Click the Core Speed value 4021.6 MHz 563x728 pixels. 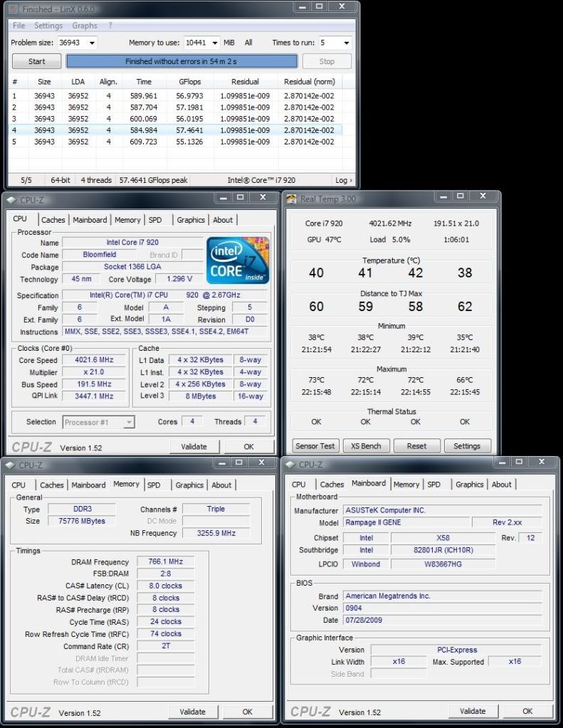(x=94, y=360)
